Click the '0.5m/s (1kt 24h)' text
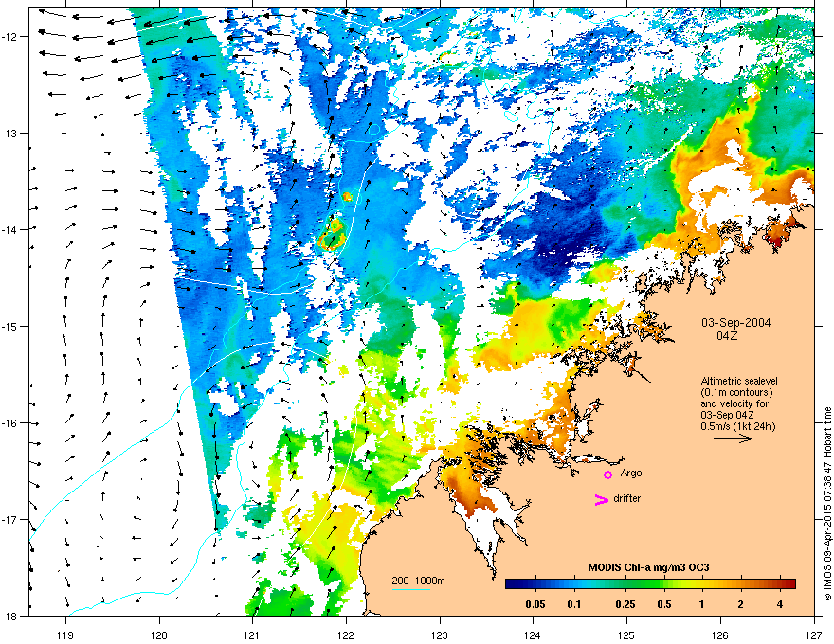The image size is (834, 644). 737,426
